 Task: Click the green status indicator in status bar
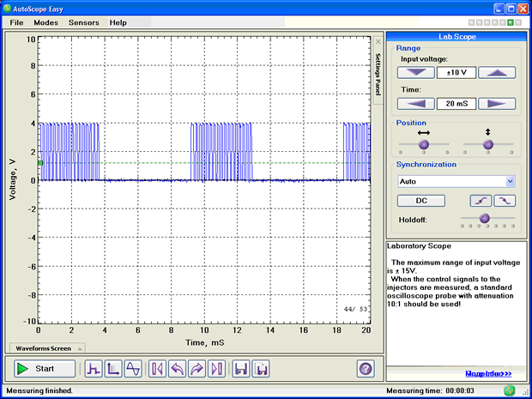(x=509, y=390)
